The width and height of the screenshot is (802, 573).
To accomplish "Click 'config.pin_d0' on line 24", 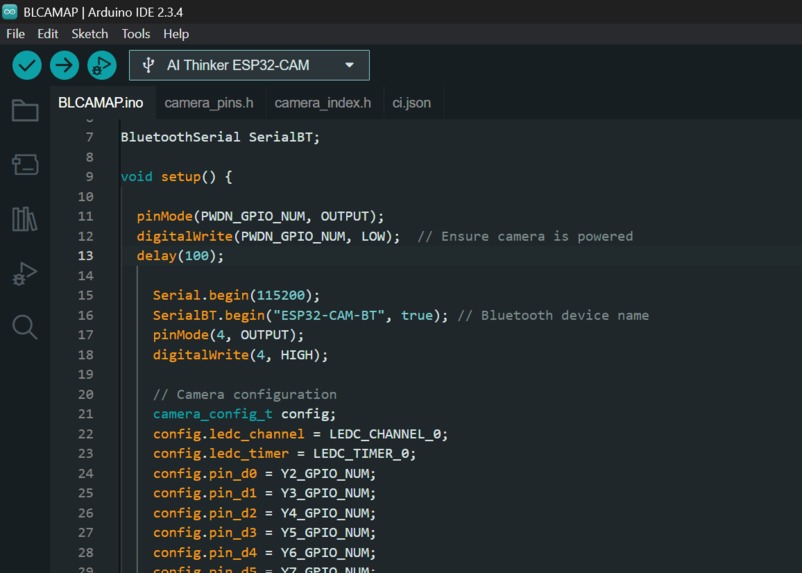I will click(x=205, y=474).
